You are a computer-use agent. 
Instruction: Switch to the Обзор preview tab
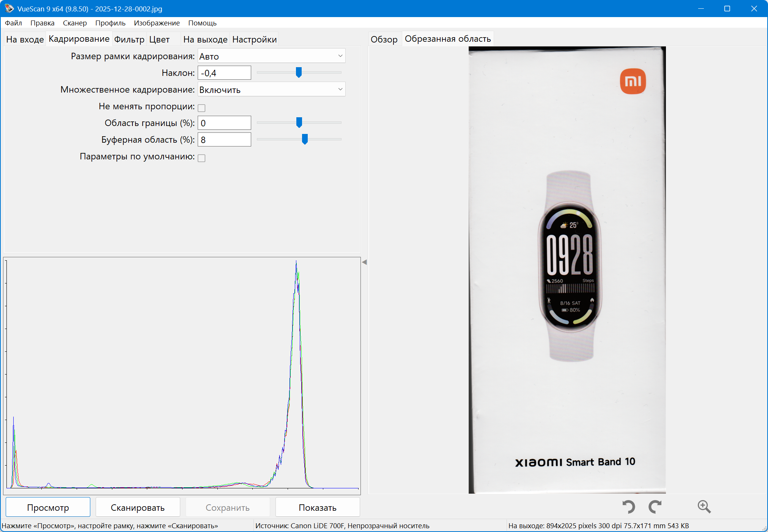click(x=384, y=39)
